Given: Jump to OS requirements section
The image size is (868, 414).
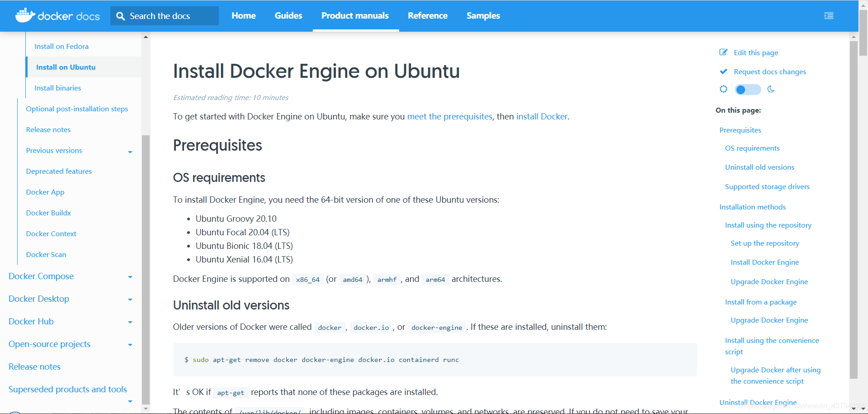Looking at the screenshot, I should [x=752, y=148].
